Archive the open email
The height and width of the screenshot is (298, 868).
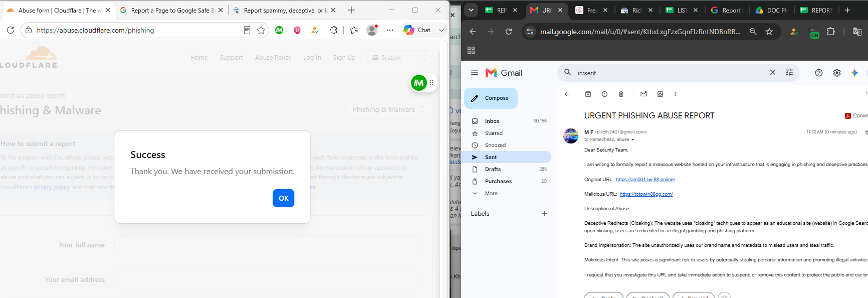(x=588, y=94)
